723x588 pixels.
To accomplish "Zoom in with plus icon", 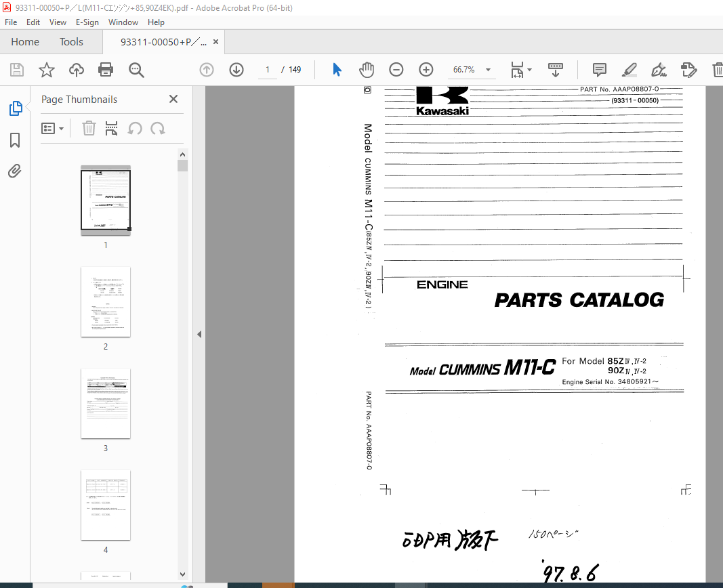I will (x=426, y=70).
